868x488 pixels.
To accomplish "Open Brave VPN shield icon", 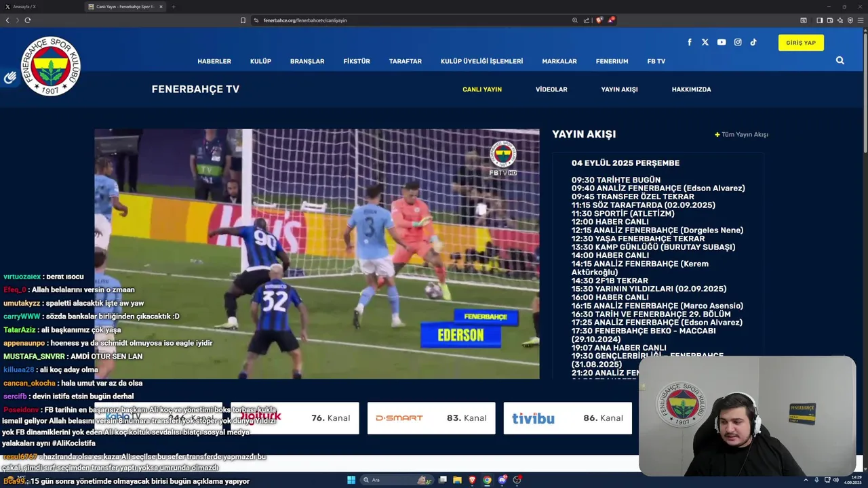I will 850,20.
